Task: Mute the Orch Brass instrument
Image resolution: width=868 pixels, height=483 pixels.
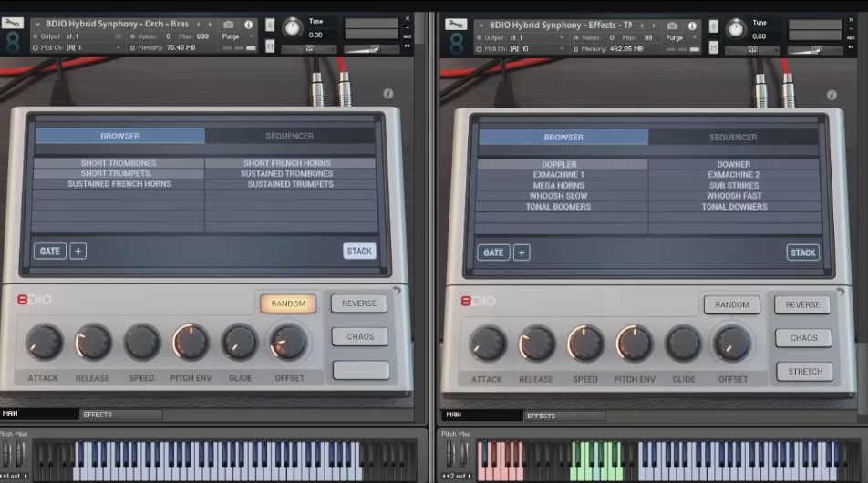Action: click(x=270, y=46)
